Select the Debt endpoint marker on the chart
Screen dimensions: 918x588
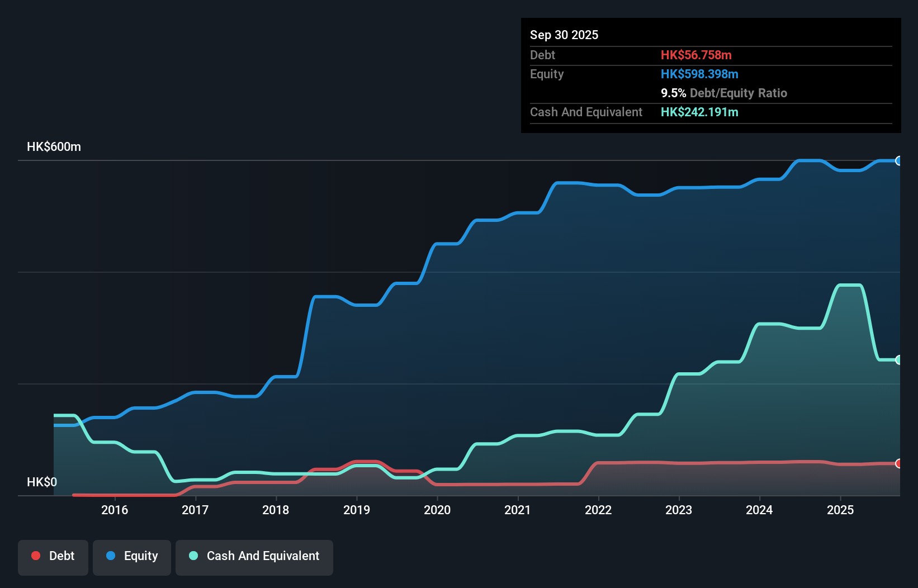(x=898, y=463)
